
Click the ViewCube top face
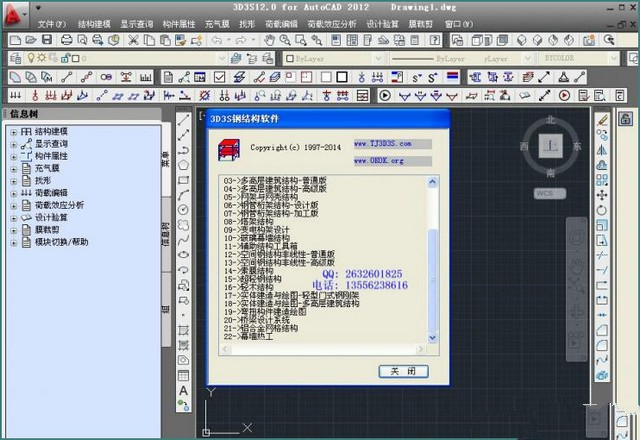point(549,146)
